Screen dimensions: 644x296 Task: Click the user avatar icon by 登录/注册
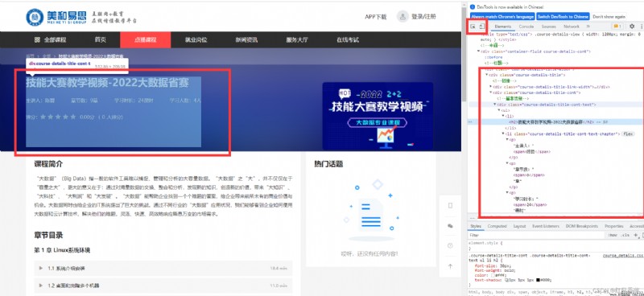(402, 16)
